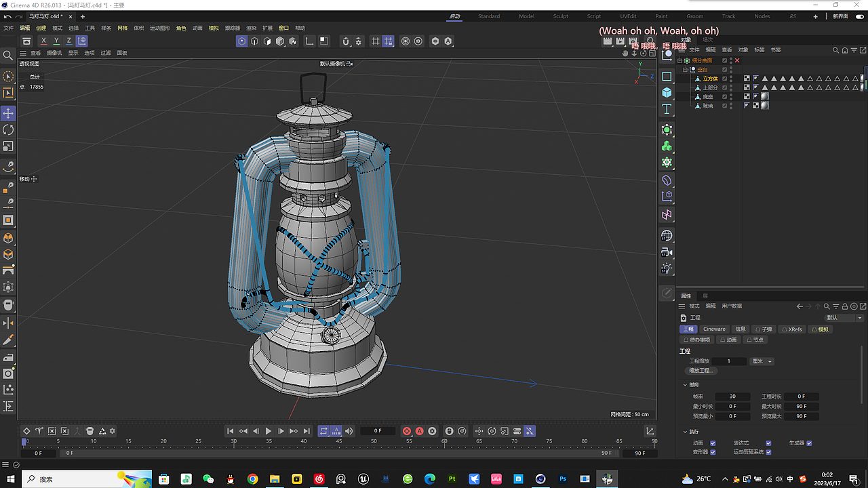The image size is (868, 488).
Task: Toggle Y axis lock
Action: [56, 41]
